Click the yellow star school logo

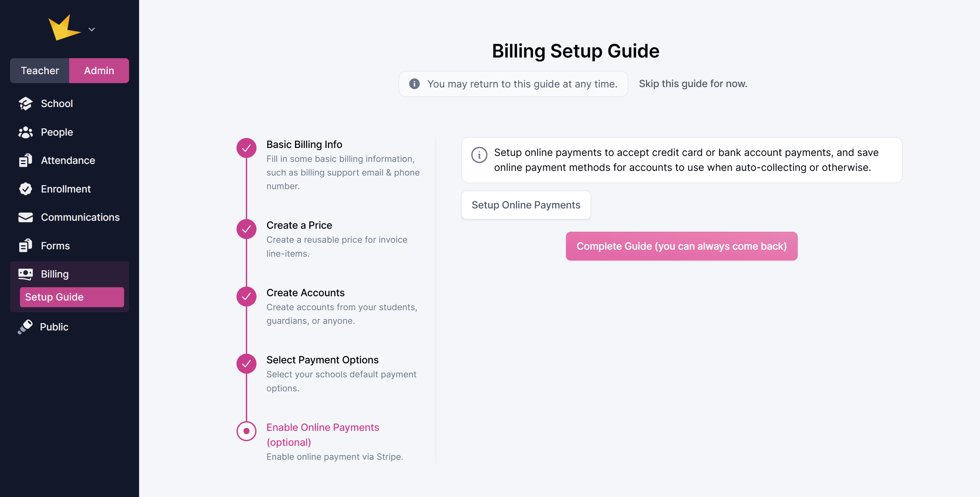click(x=64, y=28)
